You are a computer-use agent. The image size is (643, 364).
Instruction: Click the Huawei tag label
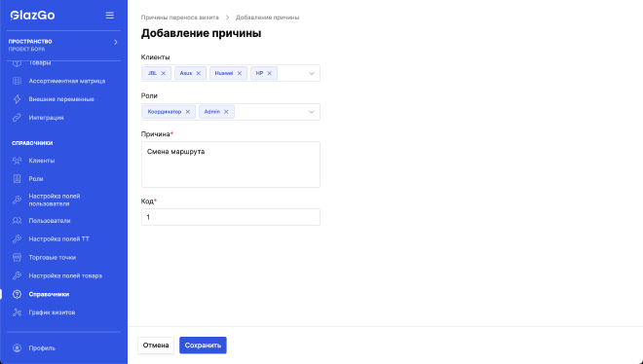tap(224, 73)
